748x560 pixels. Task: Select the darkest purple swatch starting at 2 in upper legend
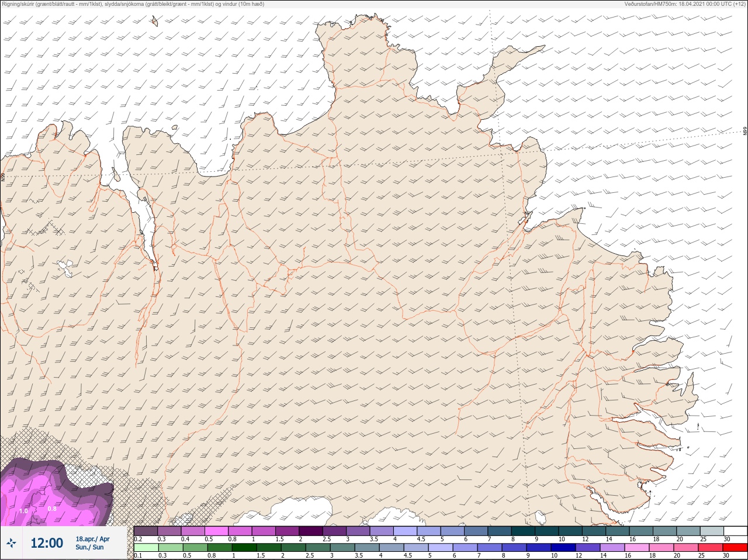point(311,531)
